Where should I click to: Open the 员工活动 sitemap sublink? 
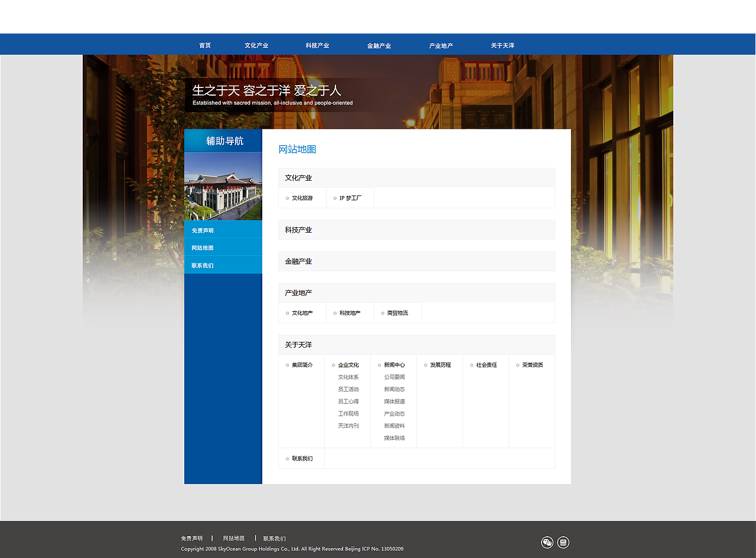[348, 390]
